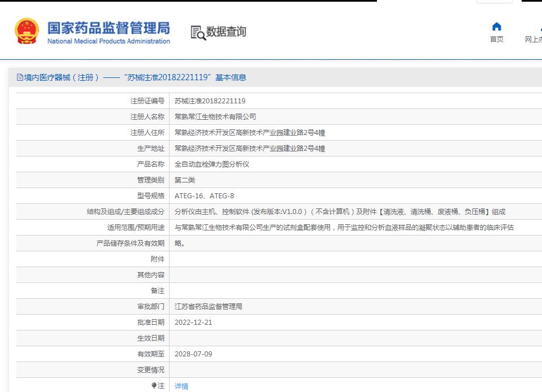Click the document icon before 境内医疗器械
542x392 pixels.
(20, 77)
